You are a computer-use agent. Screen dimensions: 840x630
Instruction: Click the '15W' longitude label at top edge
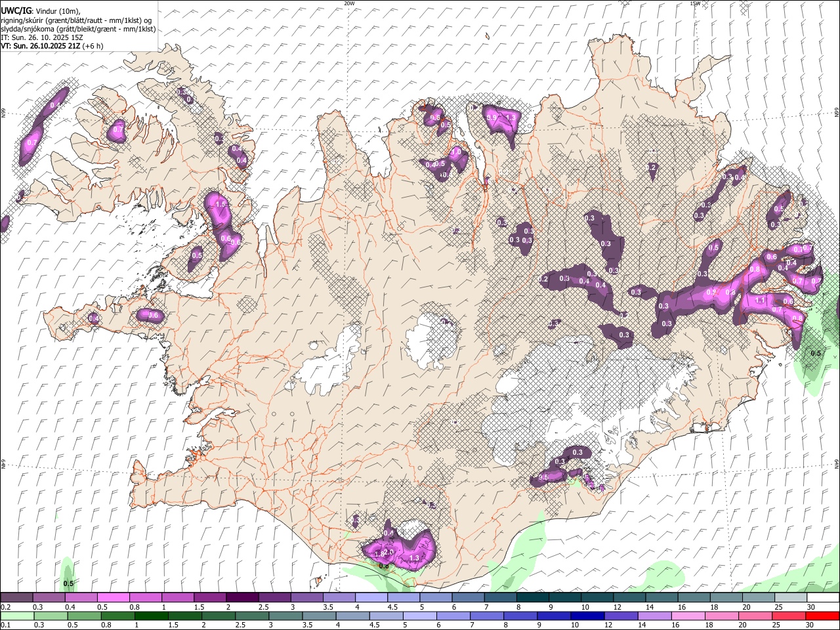pyautogui.click(x=695, y=3)
